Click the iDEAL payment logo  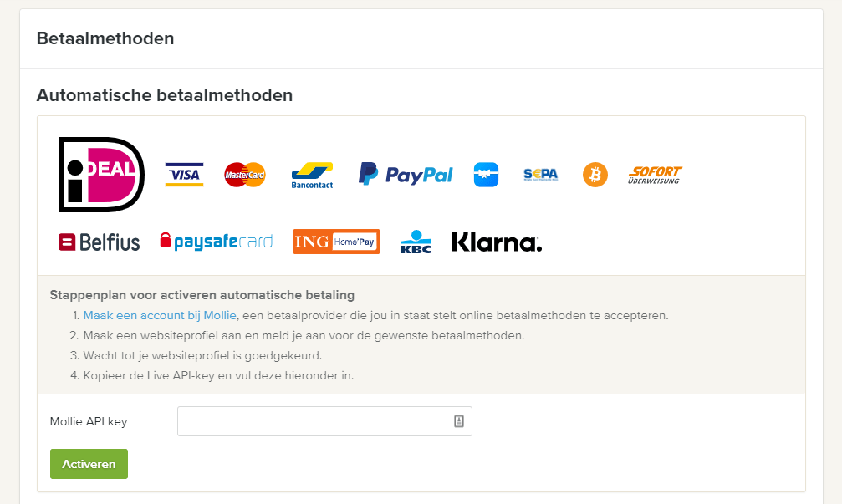[101, 175]
